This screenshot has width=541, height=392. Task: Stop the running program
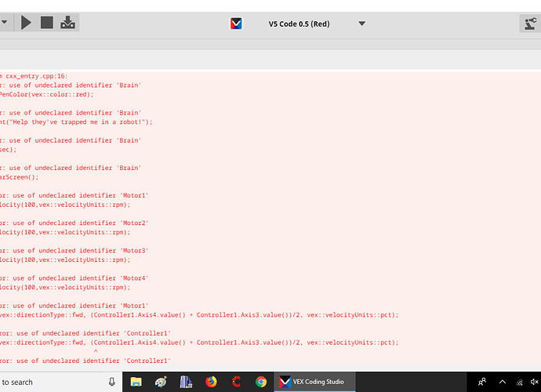[46, 23]
